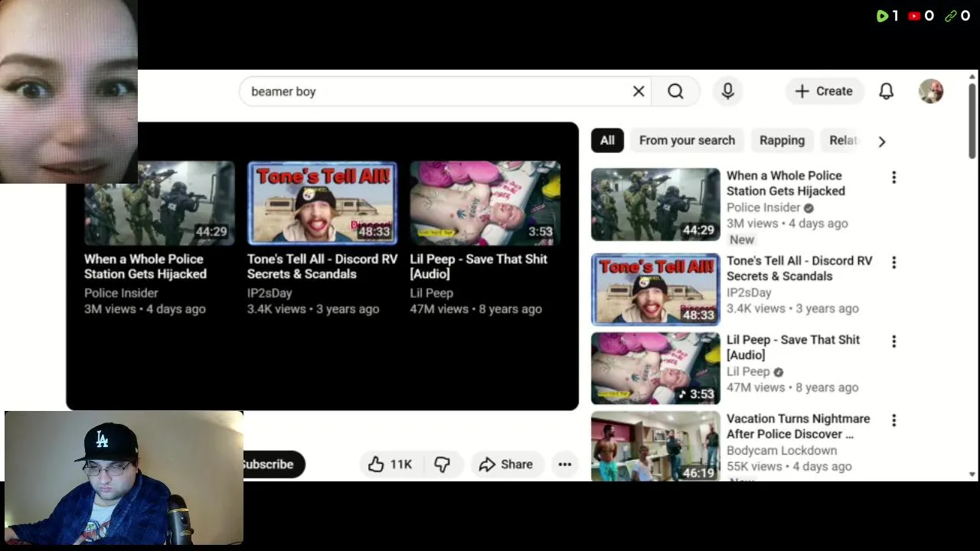Start voice search with the microphone icon
Image resolution: width=980 pixels, height=551 pixels.
[x=728, y=91]
